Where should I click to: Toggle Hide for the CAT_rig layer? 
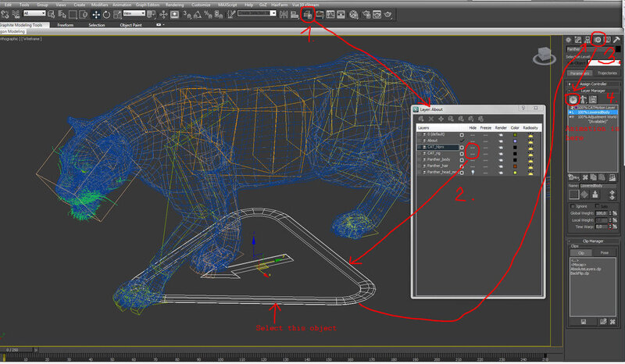[x=473, y=153]
